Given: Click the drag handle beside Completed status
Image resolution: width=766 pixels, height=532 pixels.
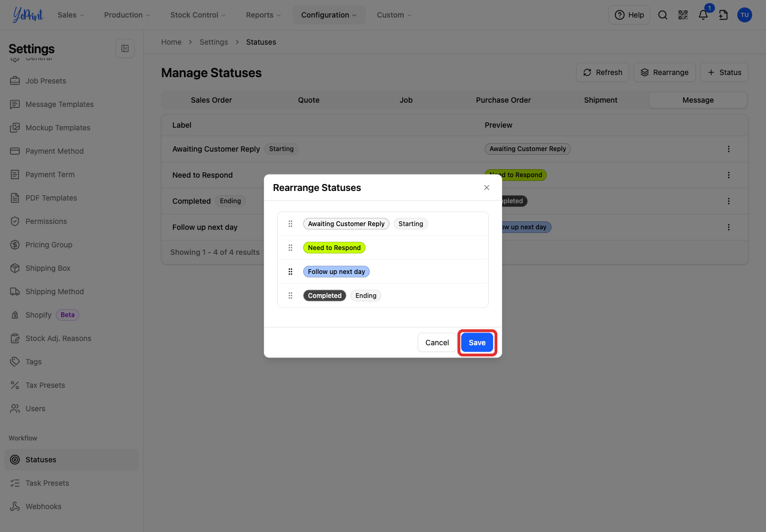Looking at the screenshot, I should click(x=290, y=296).
